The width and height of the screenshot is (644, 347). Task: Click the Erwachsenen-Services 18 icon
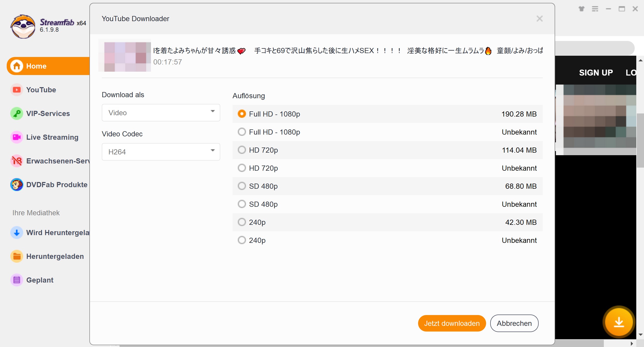(x=17, y=161)
